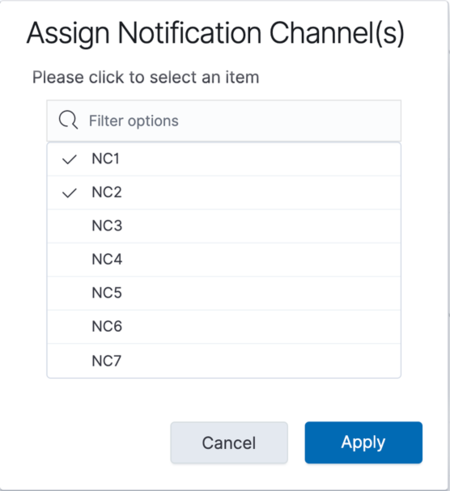450x491 pixels.
Task: Enable the NC6 channel option
Action: tap(224, 327)
